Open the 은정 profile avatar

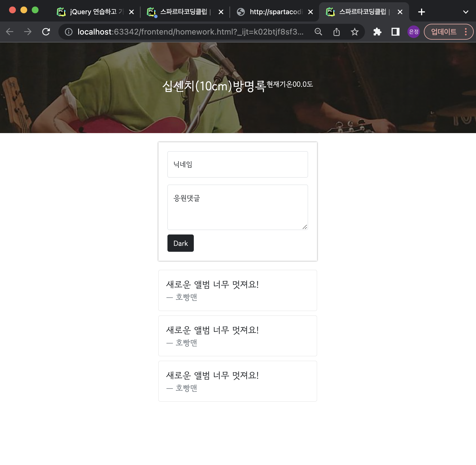point(414,32)
